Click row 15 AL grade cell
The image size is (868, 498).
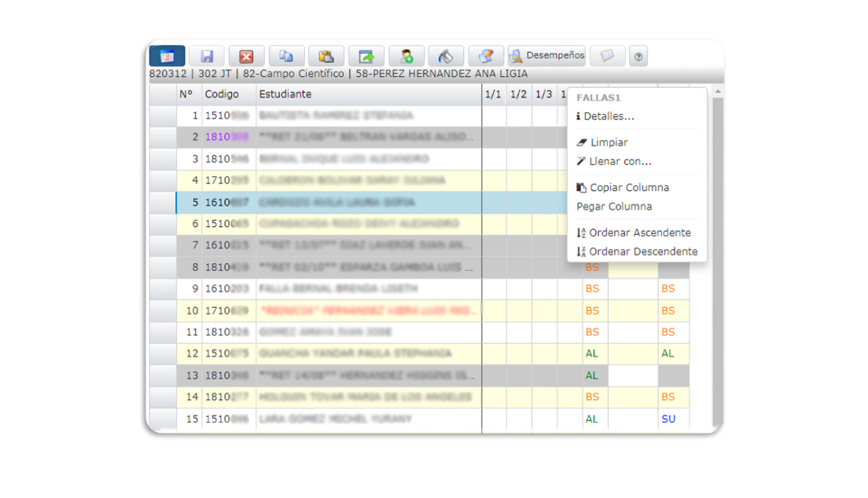(595, 419)
